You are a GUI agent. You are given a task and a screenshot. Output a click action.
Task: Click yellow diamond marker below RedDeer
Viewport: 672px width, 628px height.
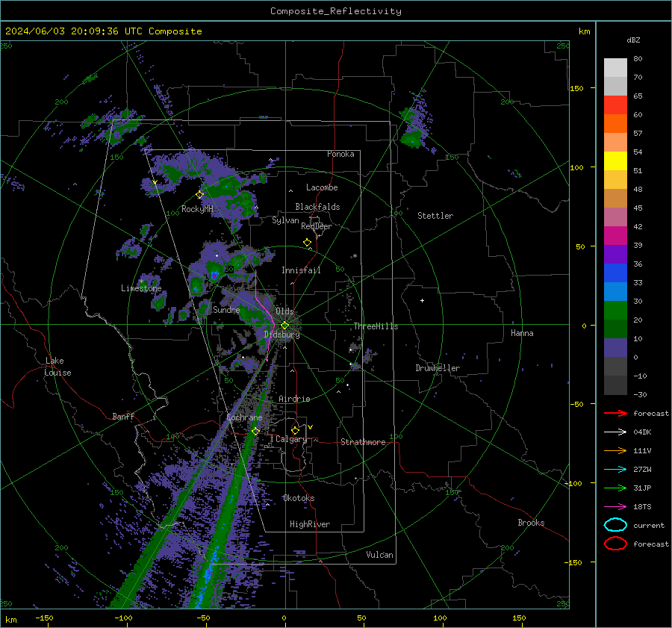[x=307, y=243]
